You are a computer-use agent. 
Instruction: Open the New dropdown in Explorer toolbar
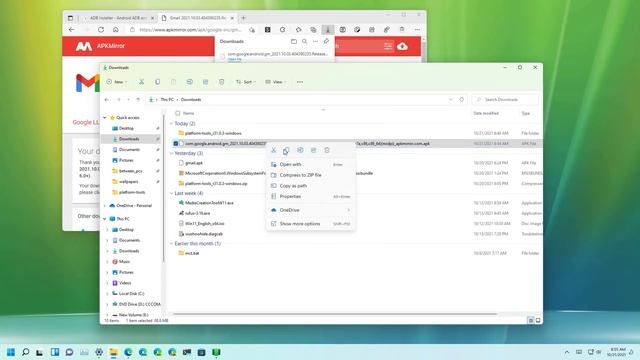click(x=117, y=82)
